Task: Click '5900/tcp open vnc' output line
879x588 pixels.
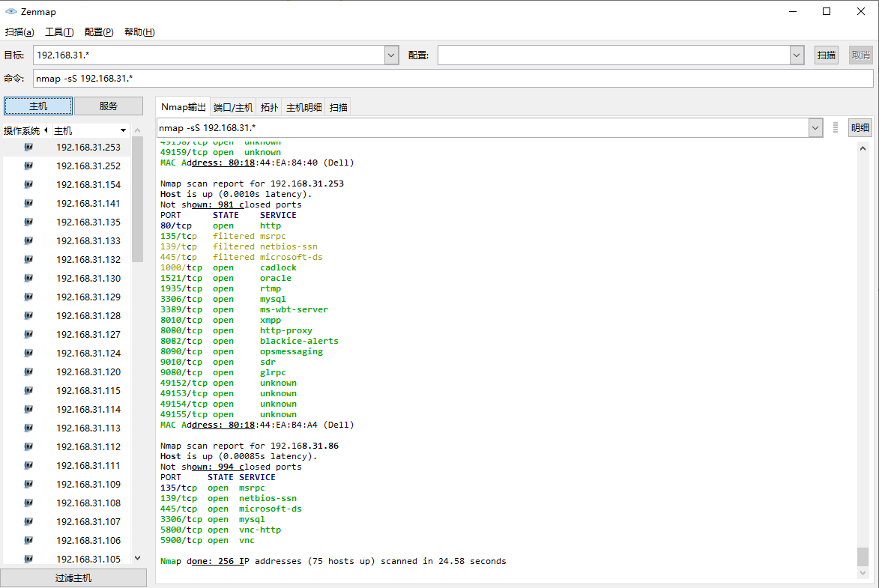Action: coord(208,540)
